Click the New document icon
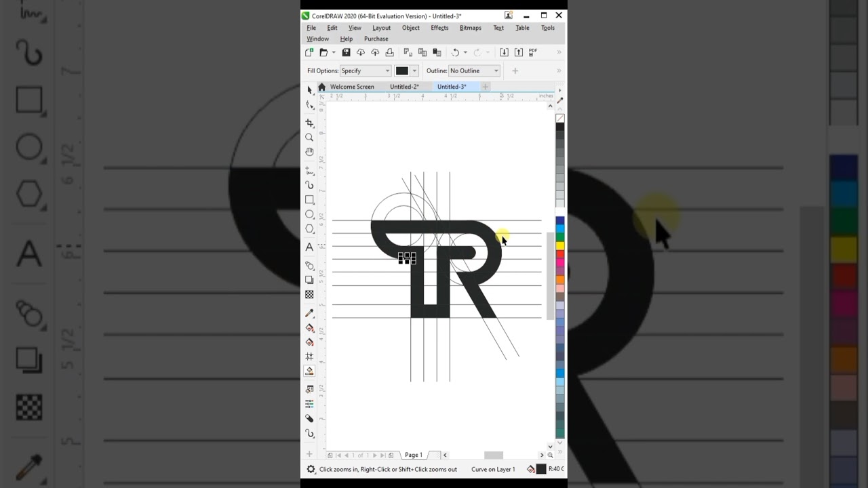868x488 pixels. pos(309,52)
